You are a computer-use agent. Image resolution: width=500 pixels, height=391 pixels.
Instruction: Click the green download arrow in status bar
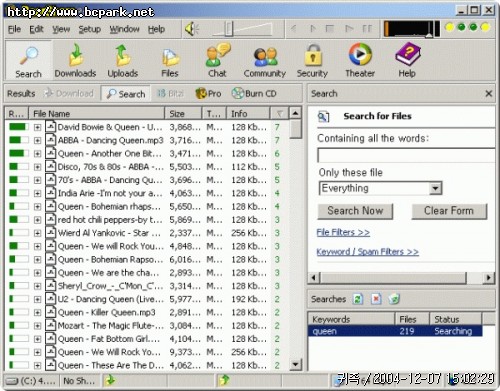click(x=109, y=380)
